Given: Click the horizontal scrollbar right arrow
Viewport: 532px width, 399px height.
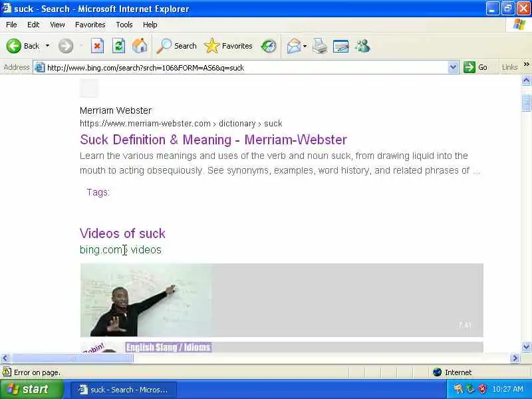Looking at the screenshot, I should coord(515,358).
